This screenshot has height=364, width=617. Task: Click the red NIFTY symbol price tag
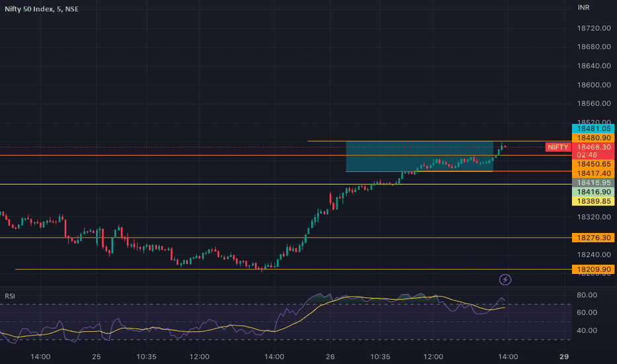click(558, 147)
